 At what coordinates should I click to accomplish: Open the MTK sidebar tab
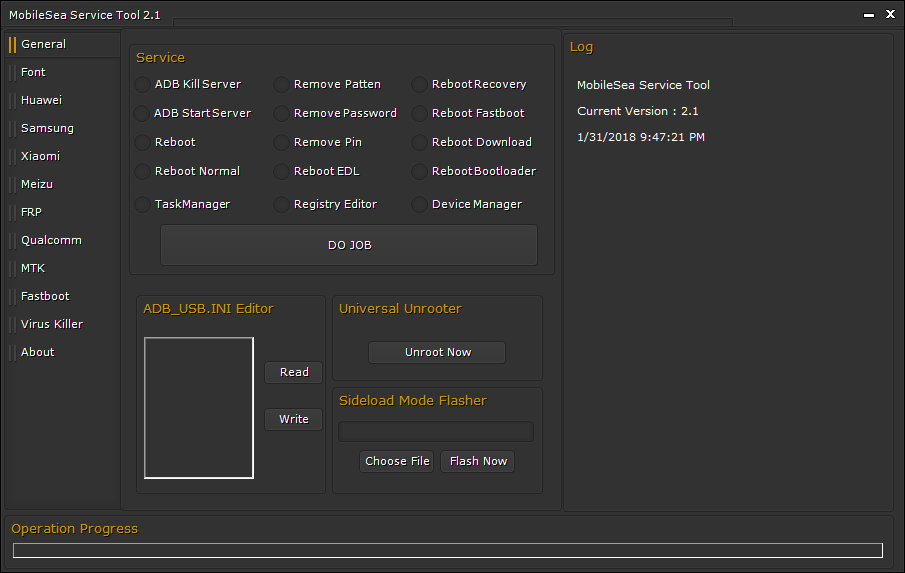63,268
